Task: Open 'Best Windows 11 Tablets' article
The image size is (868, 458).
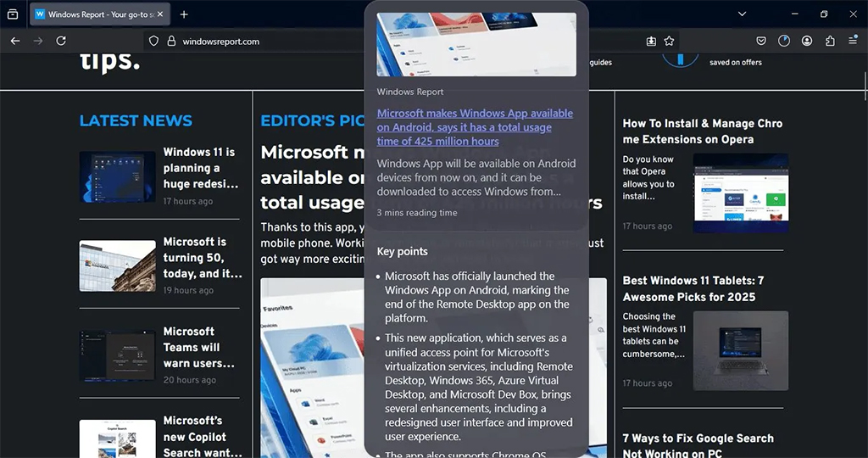Action: 693,288
